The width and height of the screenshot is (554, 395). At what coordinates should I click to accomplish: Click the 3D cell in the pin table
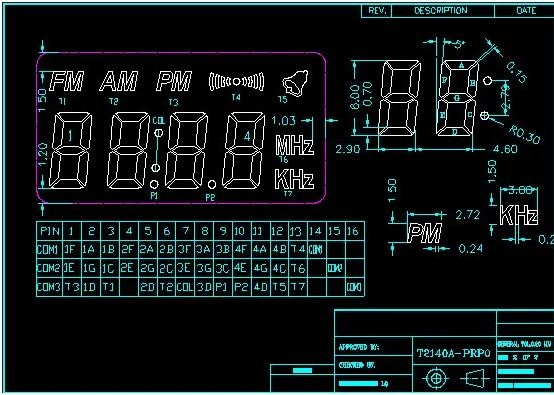(x=204, y=287)
